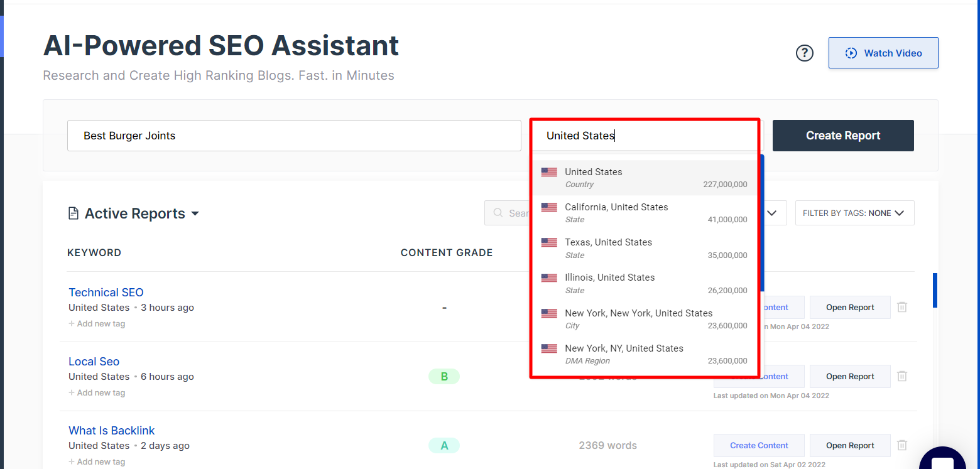
Task: Delete the Technical SEO report via trash icon
Action: (x=902, y=307)
